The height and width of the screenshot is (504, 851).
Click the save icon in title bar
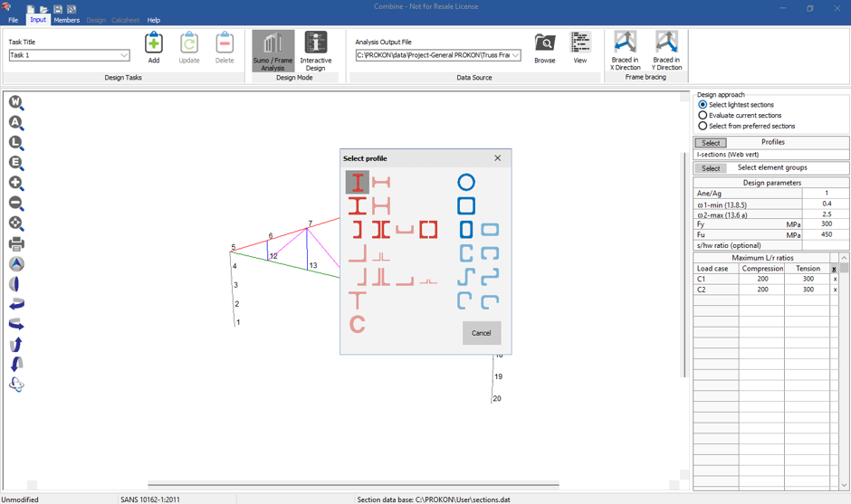point(58,9)
